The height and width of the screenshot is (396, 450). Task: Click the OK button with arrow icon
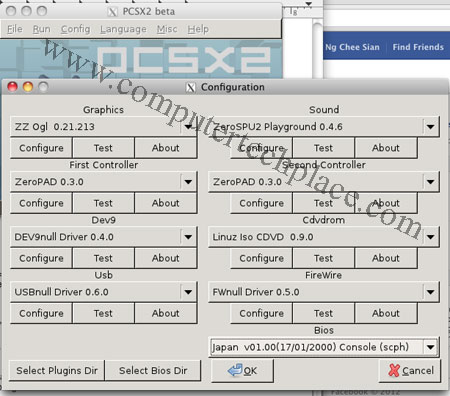pyautogui.click(x=242, y=370)
